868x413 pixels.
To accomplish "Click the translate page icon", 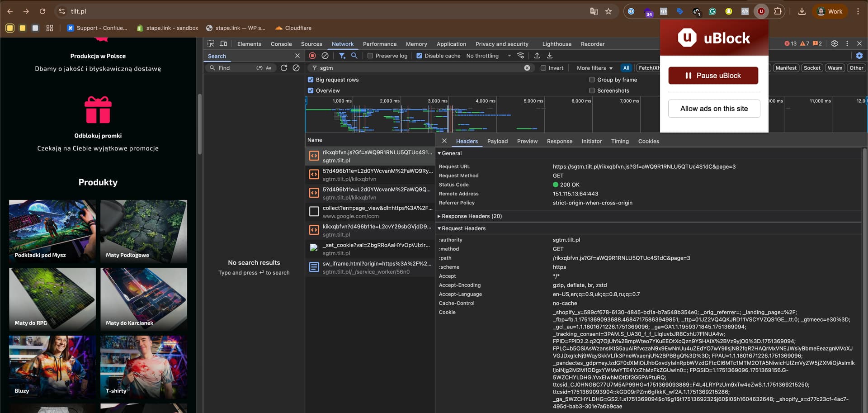I will [x=594, y=11].
